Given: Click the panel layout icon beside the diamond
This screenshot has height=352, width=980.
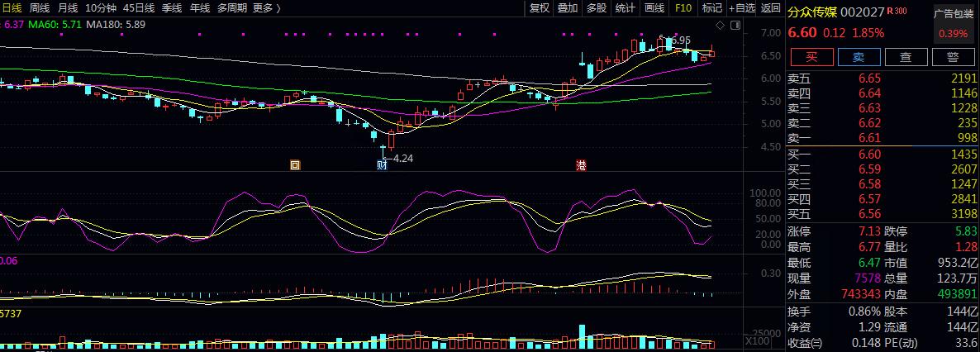Looking at the screenshot, I should click(x=733, y=26).
